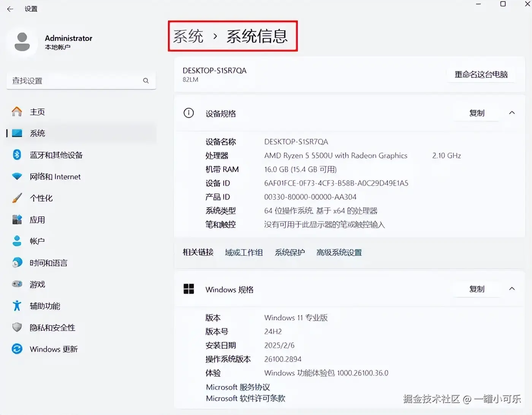Select 辅助功能 in the sidebar
The image size is (532, 415).
click(81, 306)
